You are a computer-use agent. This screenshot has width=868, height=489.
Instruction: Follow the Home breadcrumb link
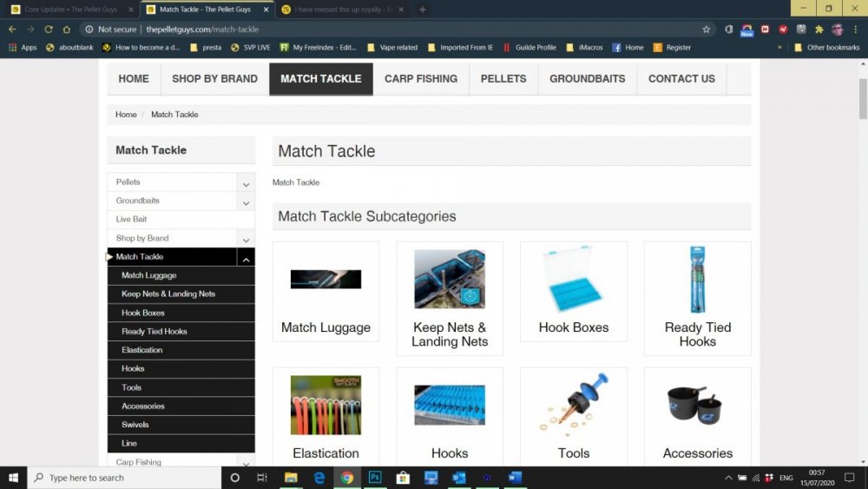coord(126,114)
